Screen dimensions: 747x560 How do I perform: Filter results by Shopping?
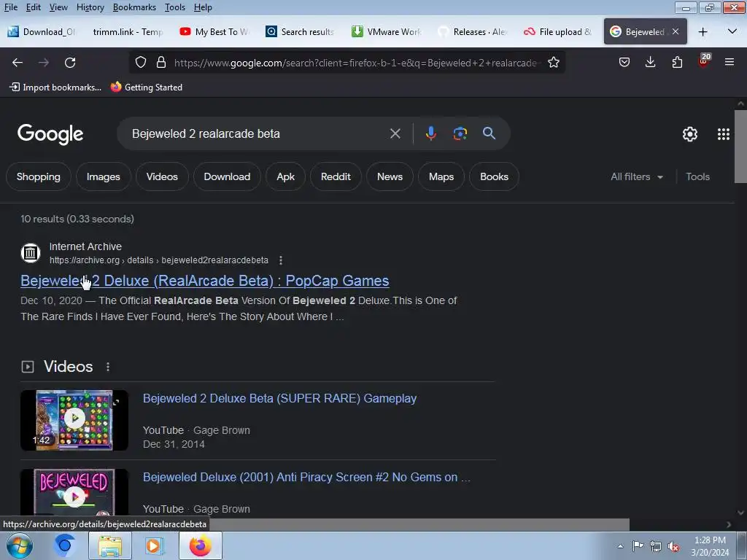(x=39, y=176)
